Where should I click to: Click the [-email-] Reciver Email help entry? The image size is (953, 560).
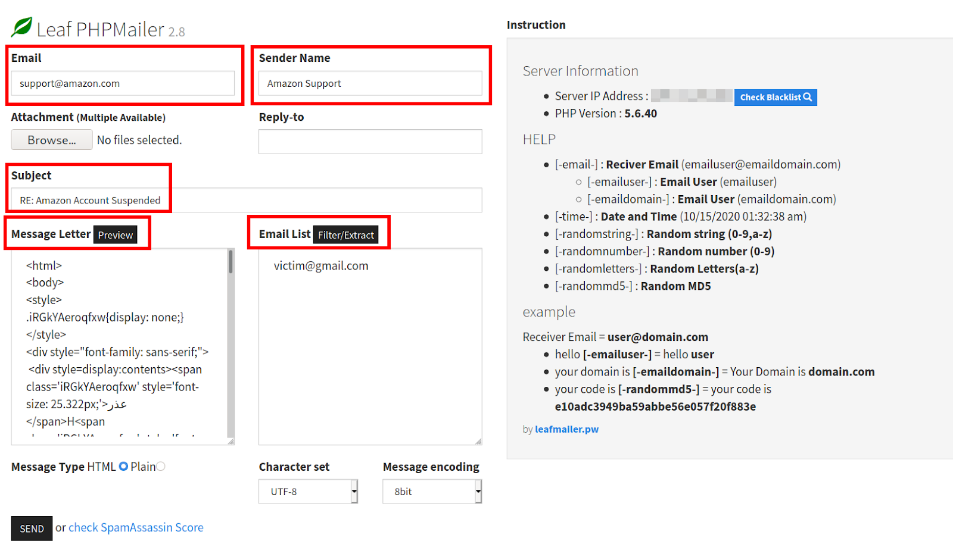698,165
